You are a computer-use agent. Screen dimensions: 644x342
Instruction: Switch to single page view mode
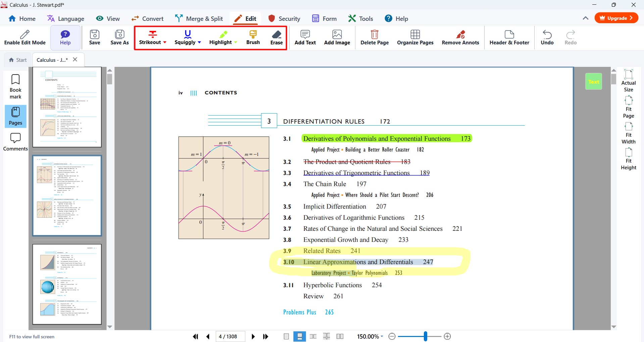[x=286, y=336]
